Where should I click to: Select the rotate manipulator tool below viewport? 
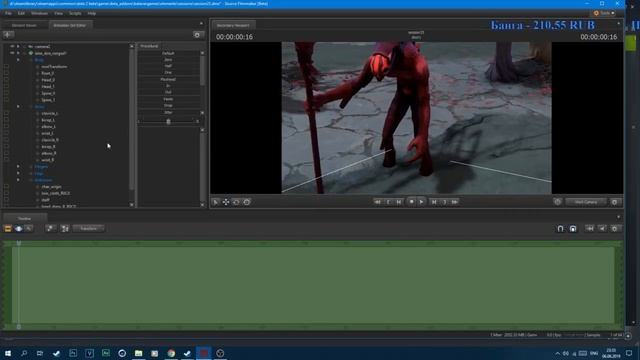[x=236, y=202]
